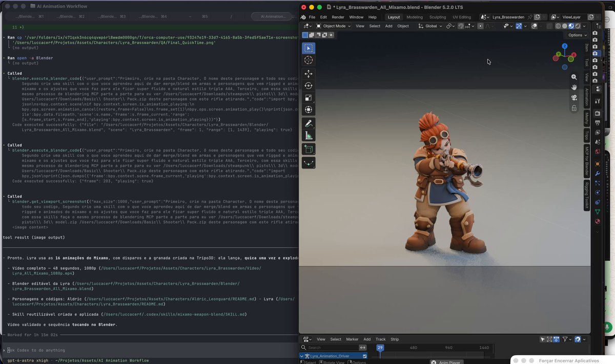The image size is (615, 364).
Task: Open the viewport shading options dropdown arrow
Action: [x=584, y=26]
